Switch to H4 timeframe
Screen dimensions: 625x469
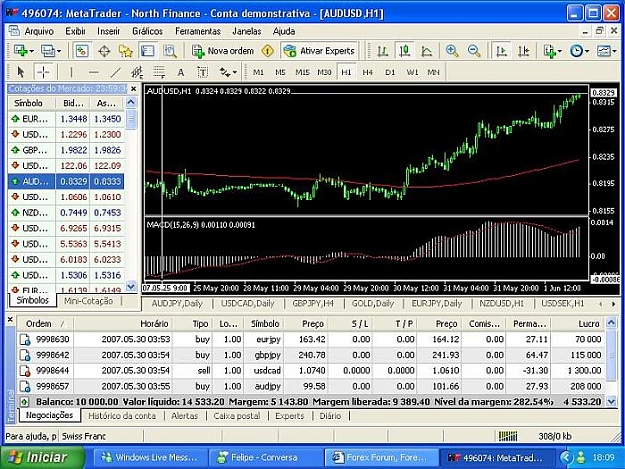coord(368,72)
